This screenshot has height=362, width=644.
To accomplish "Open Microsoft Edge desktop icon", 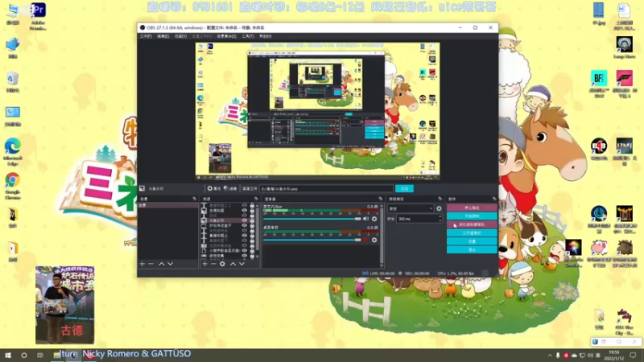I will click(13, 152).
